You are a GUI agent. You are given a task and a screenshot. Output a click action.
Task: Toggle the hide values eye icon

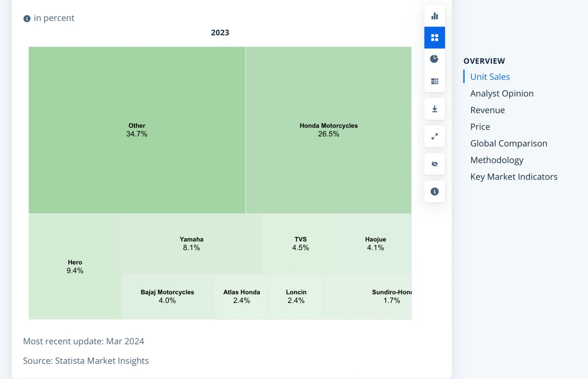pyautogui.click(x=434, y=164)
